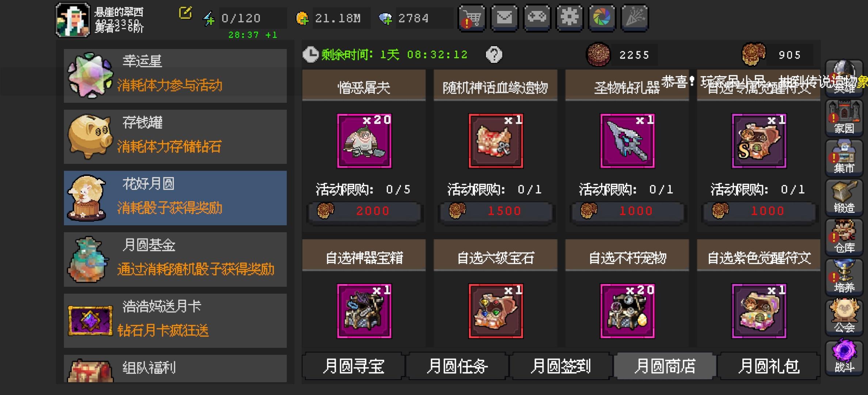The height and width of the screenshot is (395, 868).
Task: Select the 月圆基金 event entry
Action: pos(175,259)
